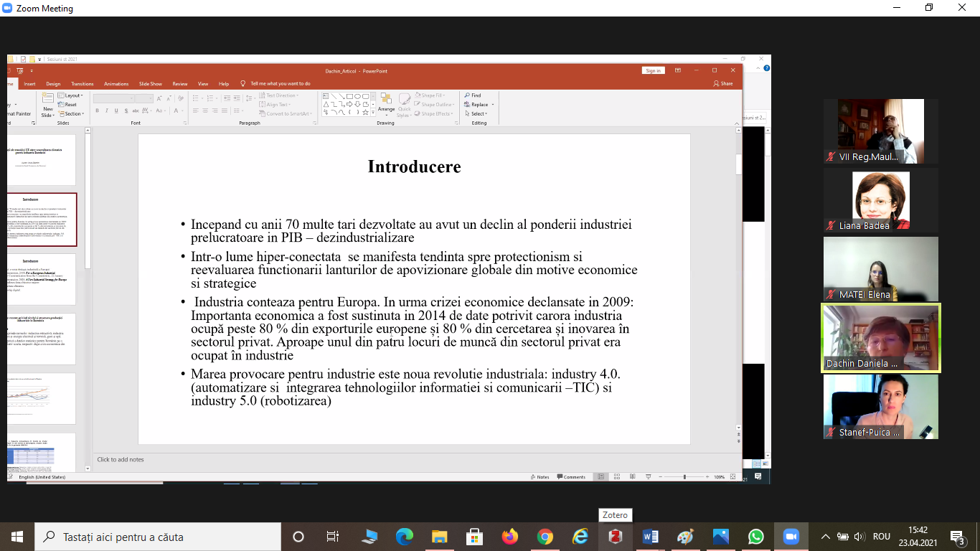Open the Review ribbon tab

pos(180,84)
